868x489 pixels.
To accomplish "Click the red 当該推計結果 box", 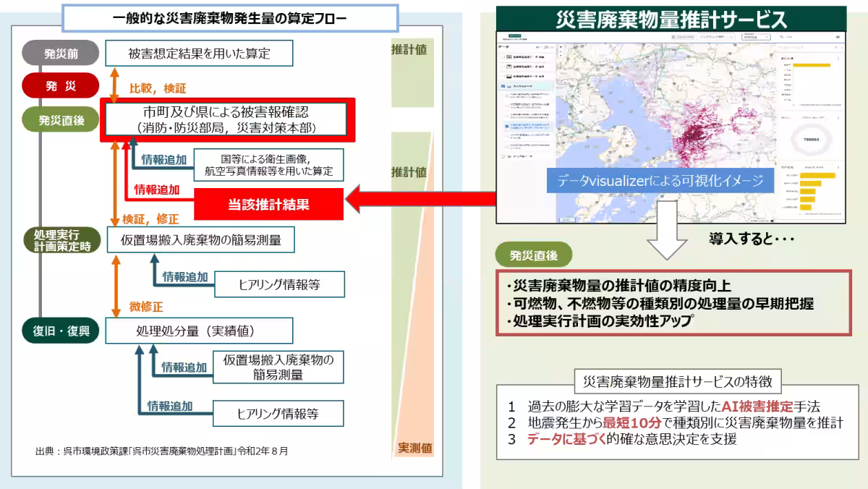I will pyautogui.click(x=269, y=205).
